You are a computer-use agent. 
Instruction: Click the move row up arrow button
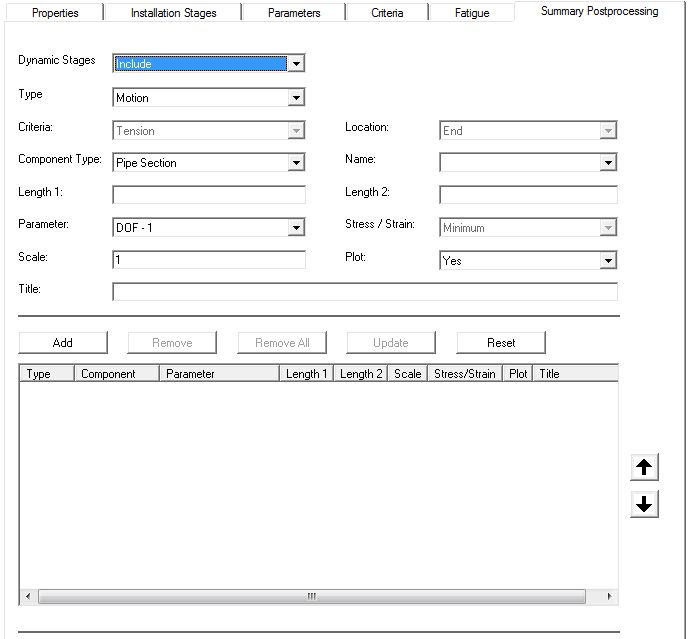tap(644, 467)
